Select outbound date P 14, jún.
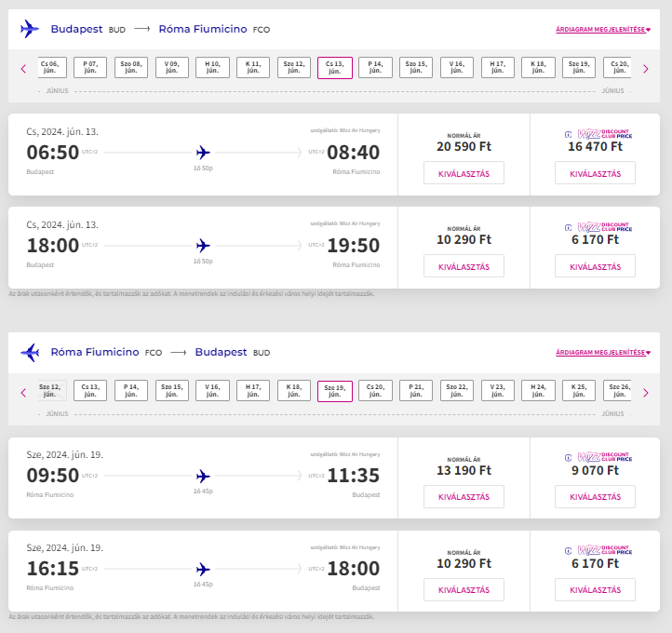672x633 pixels. [375, 67]
